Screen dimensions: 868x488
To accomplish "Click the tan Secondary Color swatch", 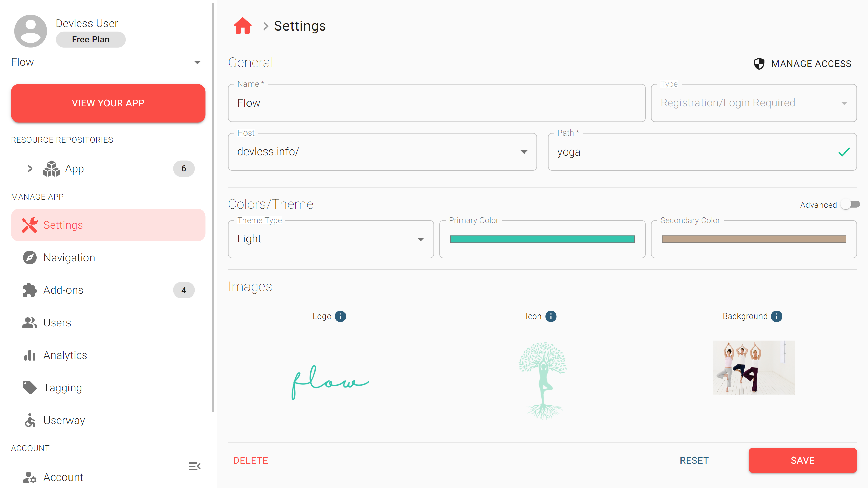I will (753, 239).
